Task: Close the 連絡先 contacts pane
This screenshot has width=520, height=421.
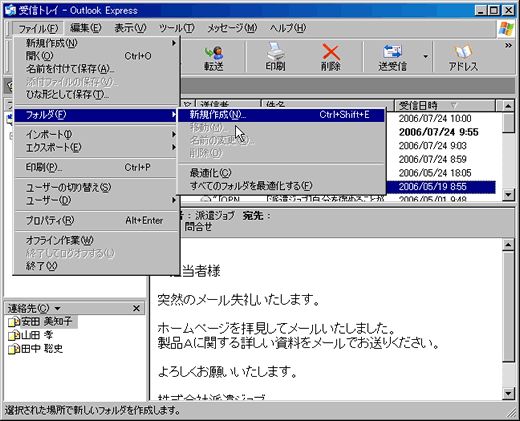Action: click(136, 308)
